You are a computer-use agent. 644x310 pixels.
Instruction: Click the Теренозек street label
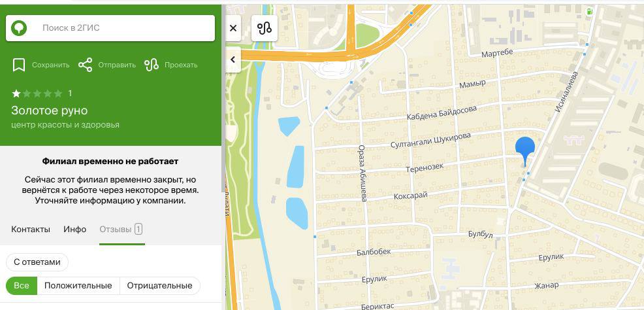tap(425, 167)
